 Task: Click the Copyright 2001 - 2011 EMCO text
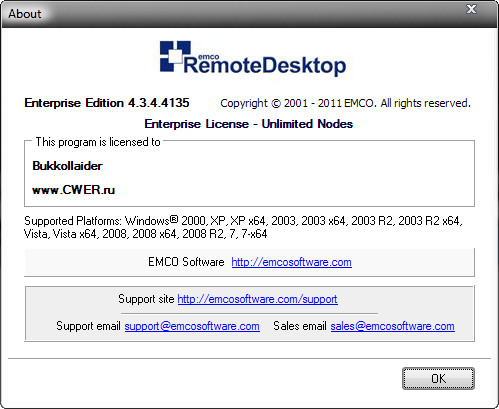(345, 103)
